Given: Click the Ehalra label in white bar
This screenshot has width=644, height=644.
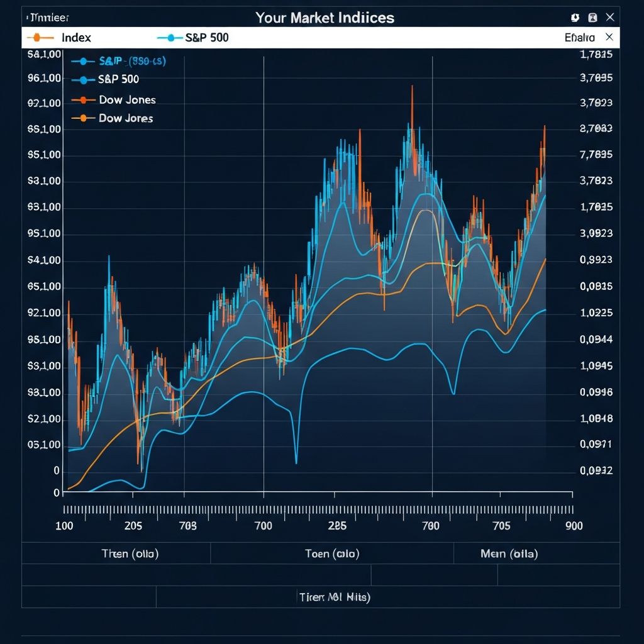Looking at the screenshot, I should (579, 38).
